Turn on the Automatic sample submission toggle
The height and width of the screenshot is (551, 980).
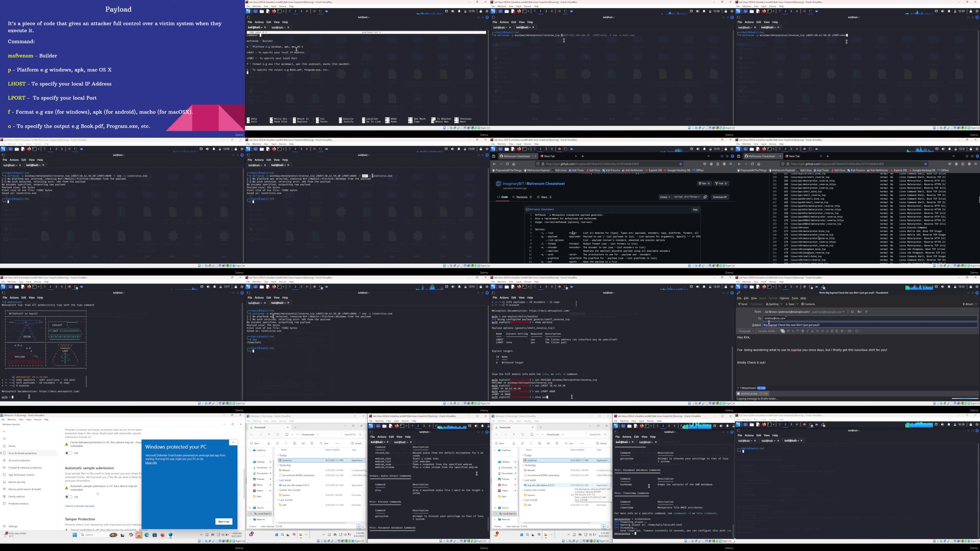[69, 497]
